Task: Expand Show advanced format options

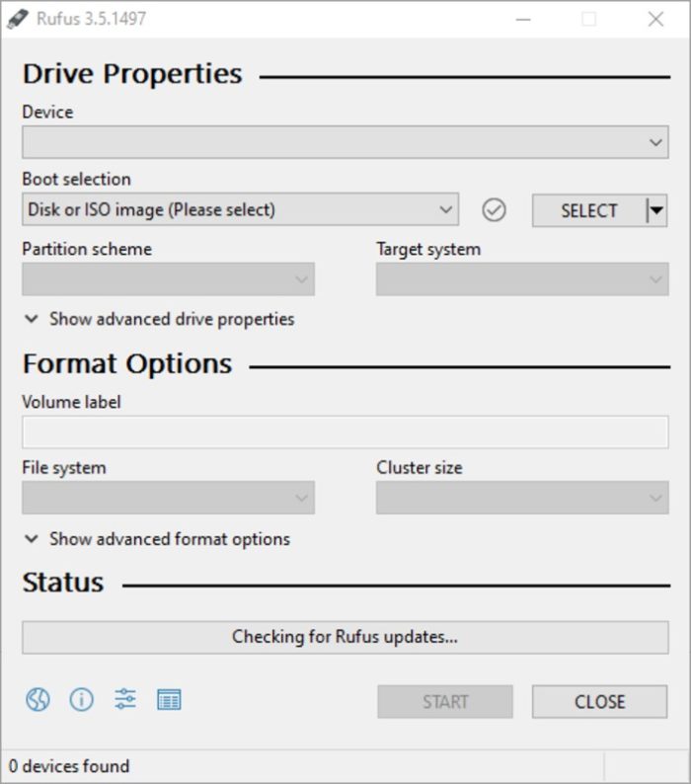Action: (156, 539)
